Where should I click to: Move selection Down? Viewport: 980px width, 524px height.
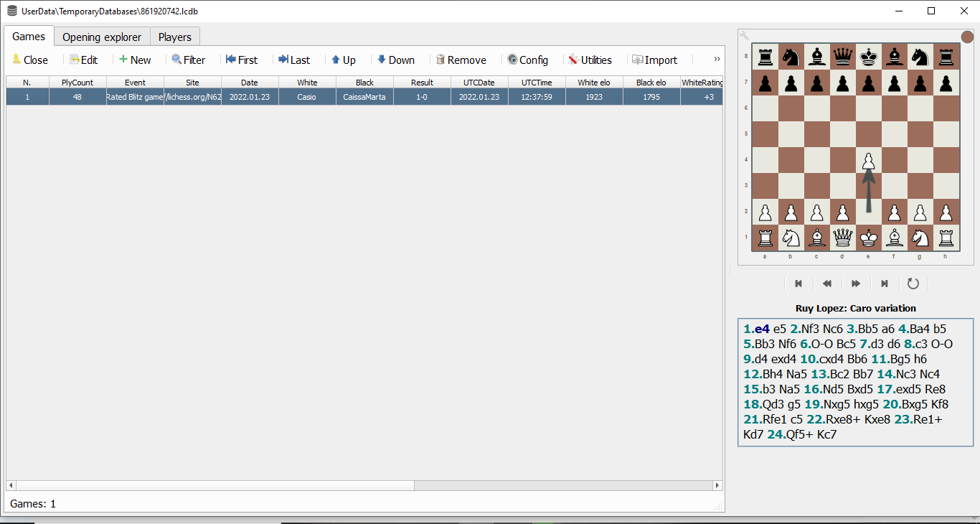pos(396,60)
